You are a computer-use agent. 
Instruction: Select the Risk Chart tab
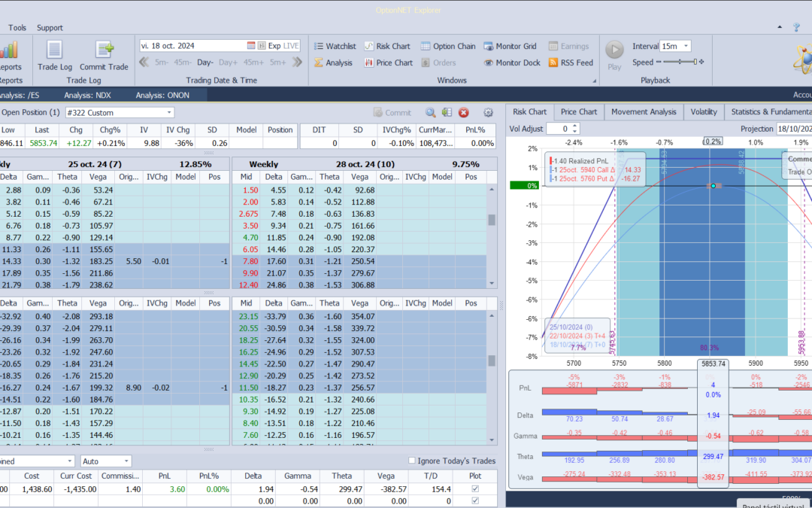[530, 111]
